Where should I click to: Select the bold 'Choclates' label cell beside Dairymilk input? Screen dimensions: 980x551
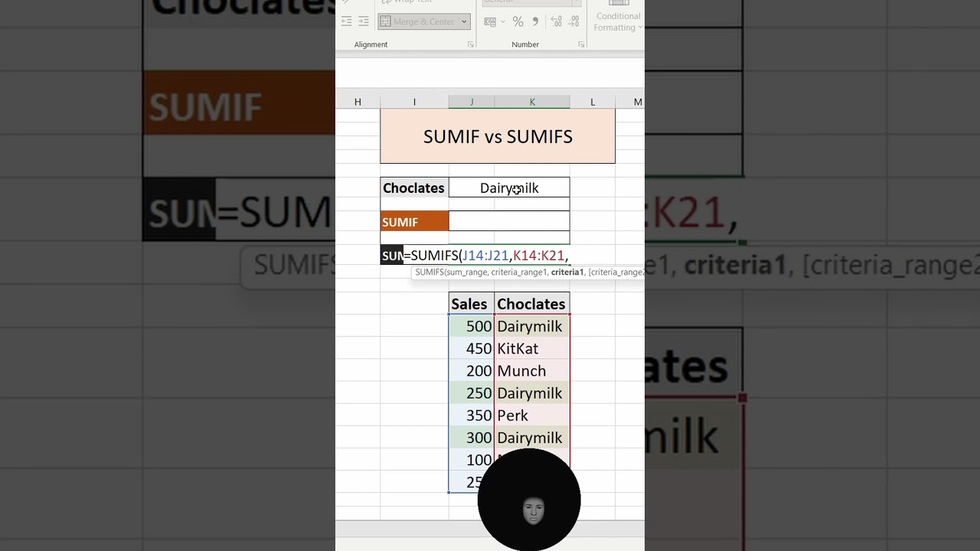414,187
